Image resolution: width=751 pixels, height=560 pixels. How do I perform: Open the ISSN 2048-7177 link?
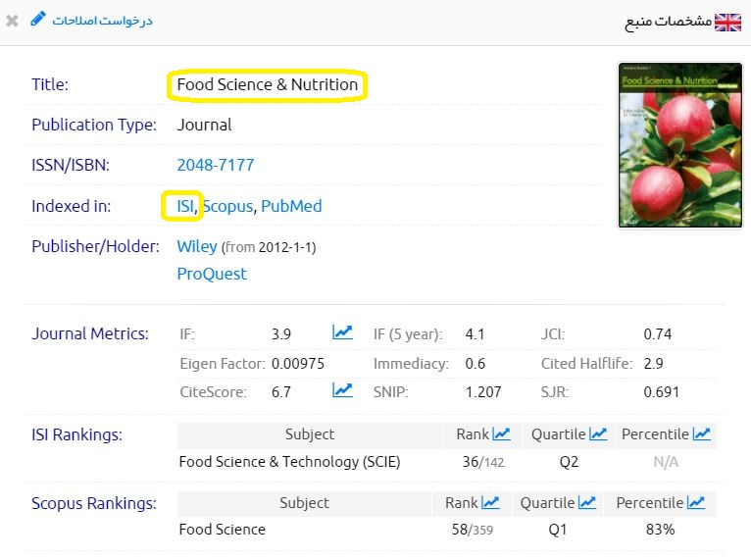[x=215, y=165]
